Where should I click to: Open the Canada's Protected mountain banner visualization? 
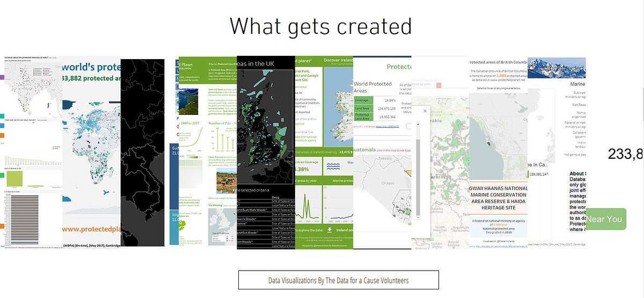[557, 152]
